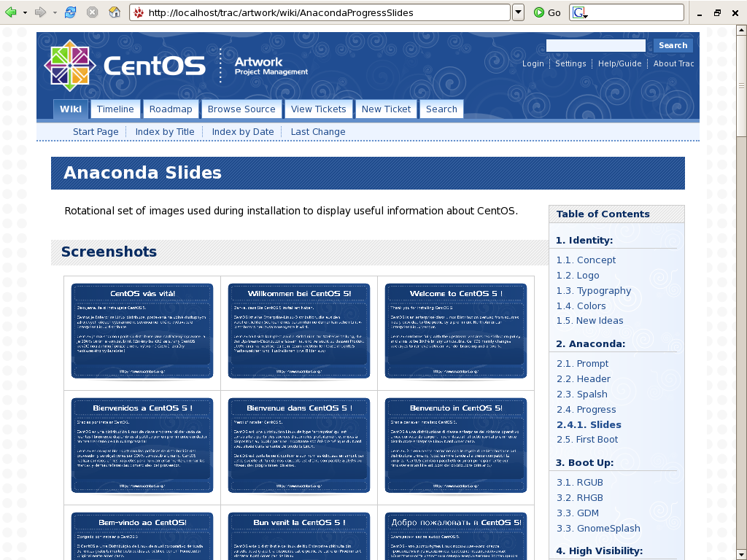Viewport: 747px width, 560px height.
Task: Select the Wiki tab
Action: tap(71, 109)
